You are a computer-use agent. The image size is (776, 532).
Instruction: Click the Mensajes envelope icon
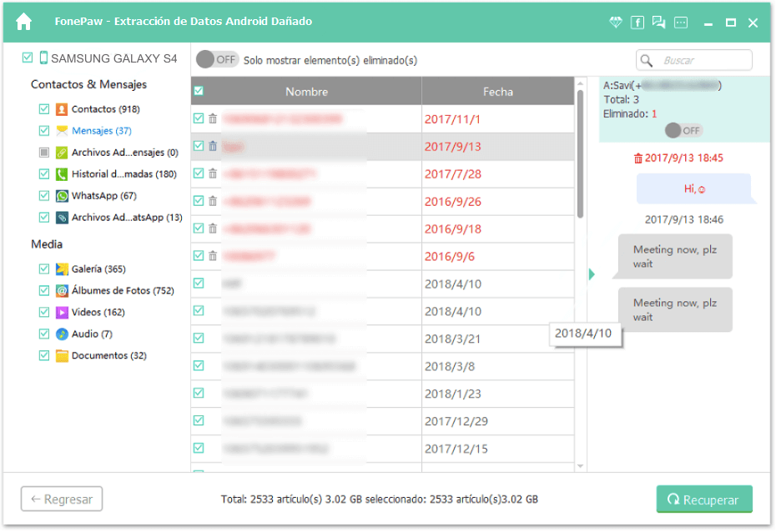pyautogui.click(x=62, y=131)
